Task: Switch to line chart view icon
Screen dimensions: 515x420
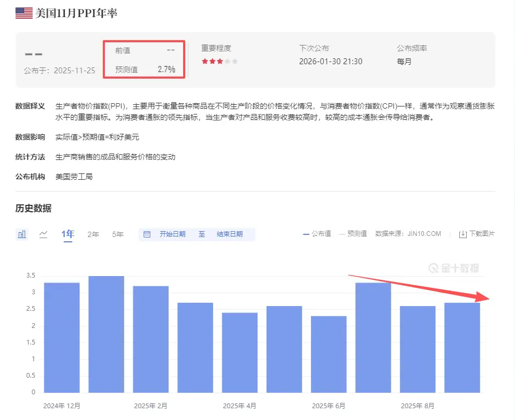Action: pyautogui.click(x=43, y=234)
